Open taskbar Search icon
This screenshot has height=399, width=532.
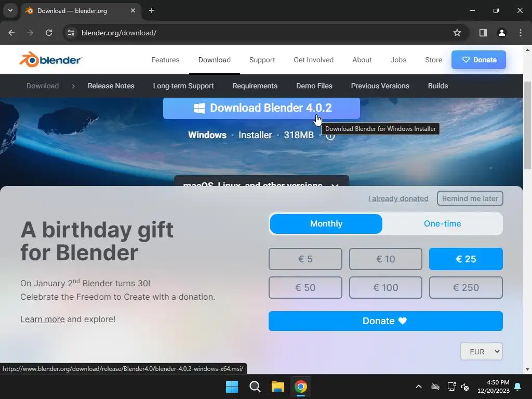(255, 387)
